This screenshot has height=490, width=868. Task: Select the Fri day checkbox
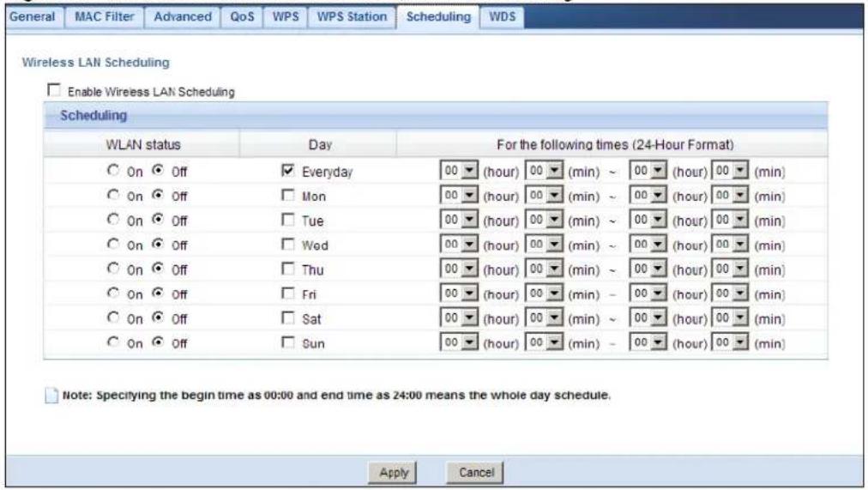click(x=288, y=293)
